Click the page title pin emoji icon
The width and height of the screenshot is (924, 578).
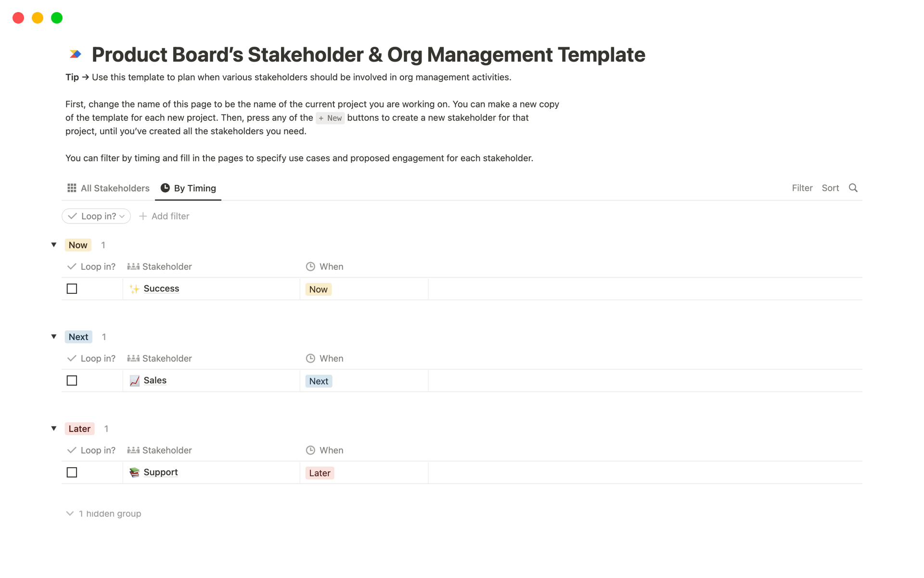(x=75, y=54)
